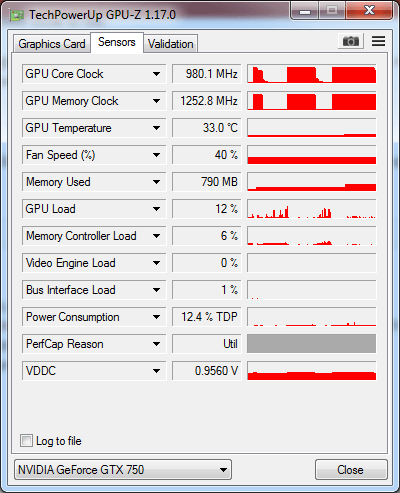400x493 pixels.
Task: Click the GPU Load history graph
Action: (312, 209)
